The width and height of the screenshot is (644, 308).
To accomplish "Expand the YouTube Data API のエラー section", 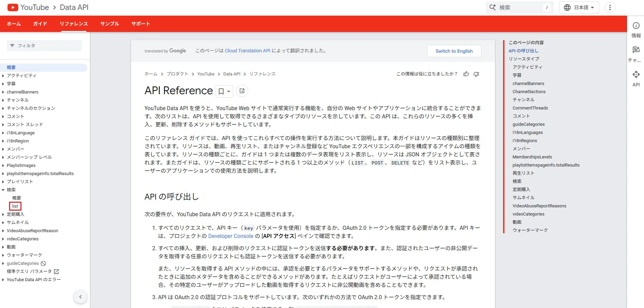I will [3, 280].
